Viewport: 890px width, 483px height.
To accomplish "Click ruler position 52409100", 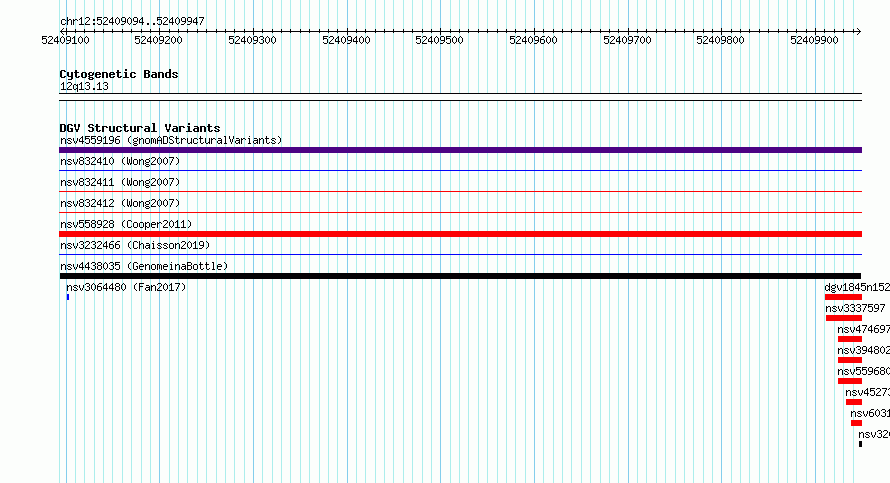I will click(x=65, y=40).
